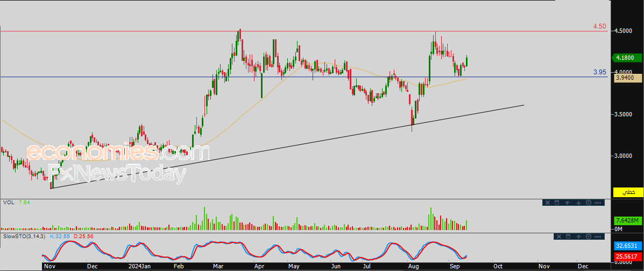Click the K:32.65 stochastic value
The height and width of the screenshot is (271, 644).
(x=60, y=237)
